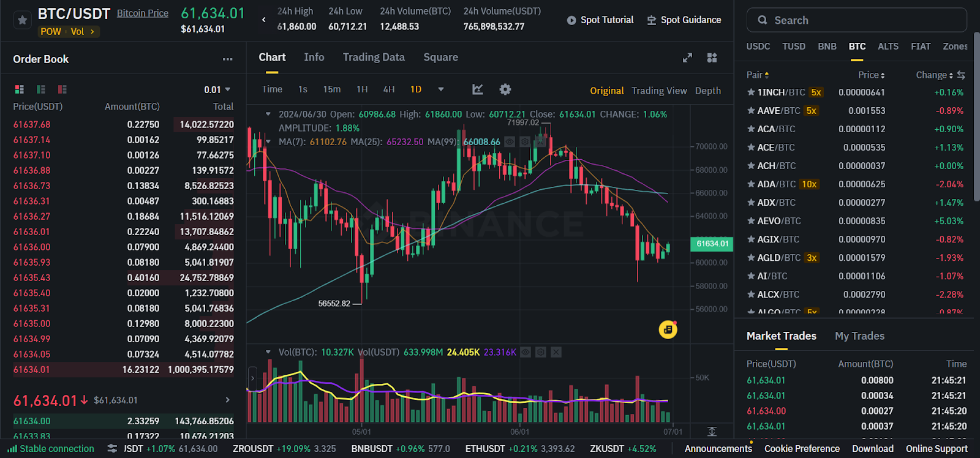The height and width of the screenshot is (458, 980).
Task: Toggle Volume indicator visibility eye
Action: 526,352
